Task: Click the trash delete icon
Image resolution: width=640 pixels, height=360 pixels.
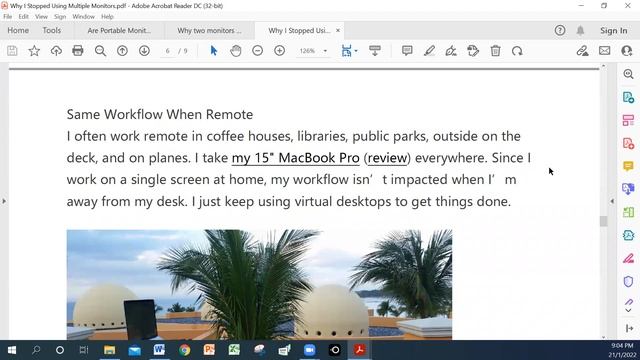Action: (x=495, y=51)
